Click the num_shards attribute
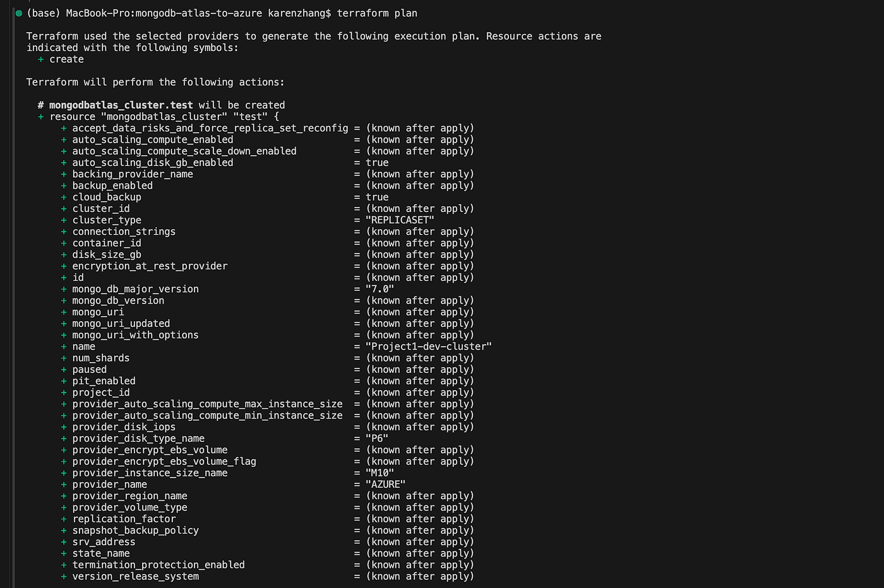Screen dimensions: 884x588 pos(101,358)
